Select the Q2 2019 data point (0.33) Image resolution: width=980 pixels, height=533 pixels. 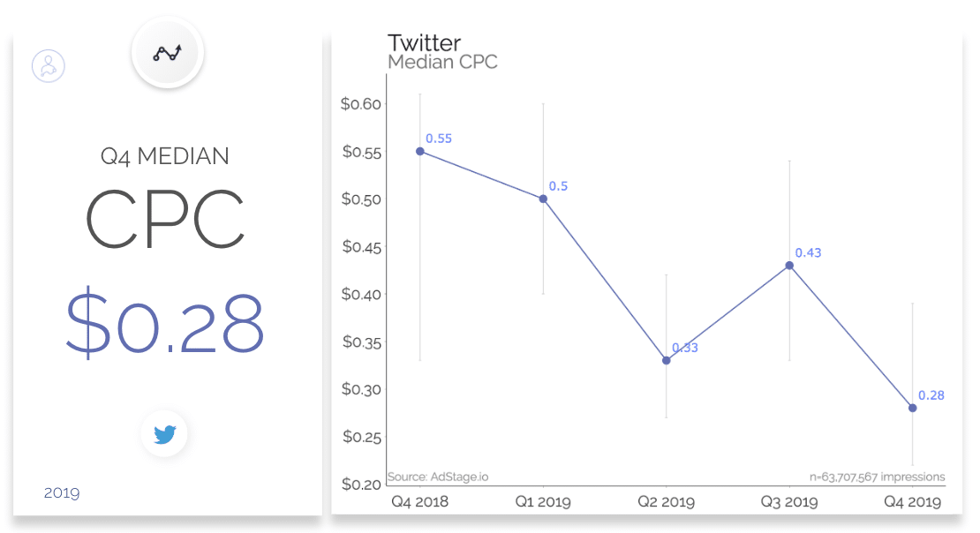tap(667, 361)
